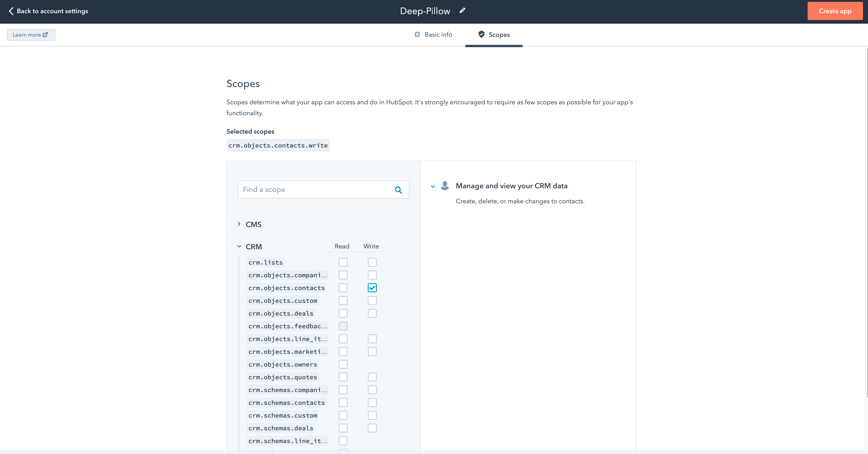Screen dimensions: 868x454
Task: Click the crm.objects.contacts.write selected scope tag
Action: 278,145
